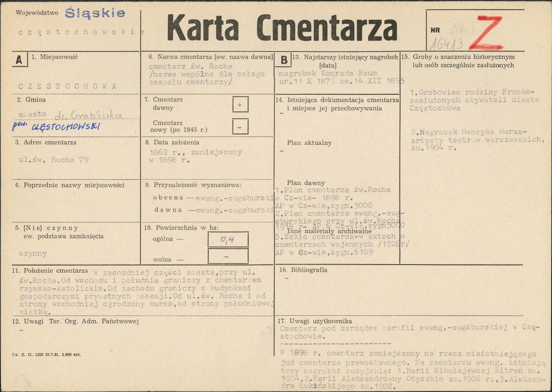
Task: Click the '8. Data założenia' label
Action: click(x=172, y=142)
